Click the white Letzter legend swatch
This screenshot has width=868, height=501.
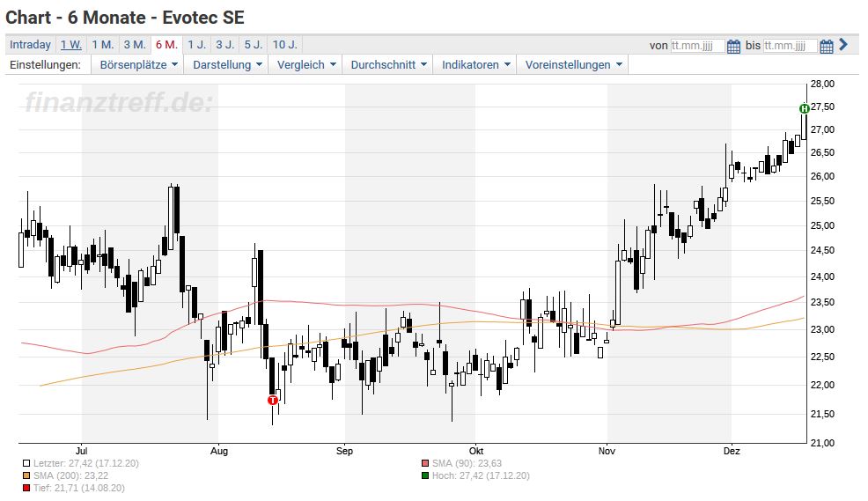(x=26, y=463)
